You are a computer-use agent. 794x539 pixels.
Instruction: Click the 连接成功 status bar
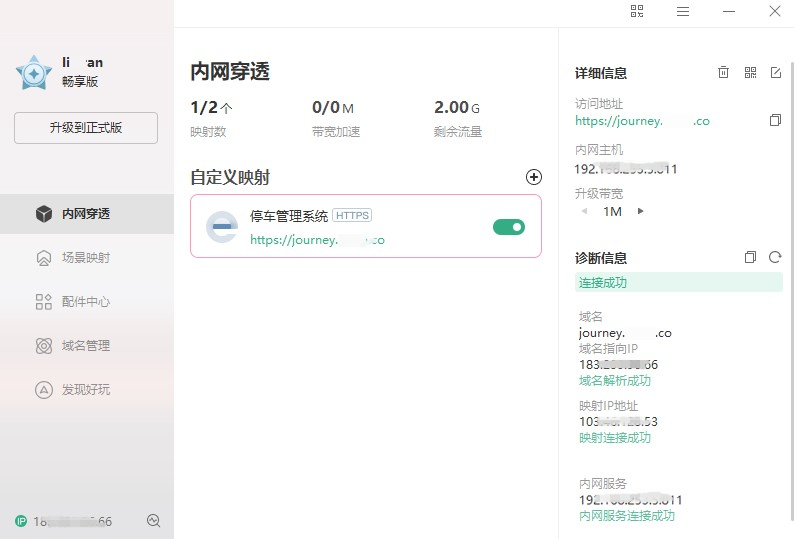tap(679, 282)
